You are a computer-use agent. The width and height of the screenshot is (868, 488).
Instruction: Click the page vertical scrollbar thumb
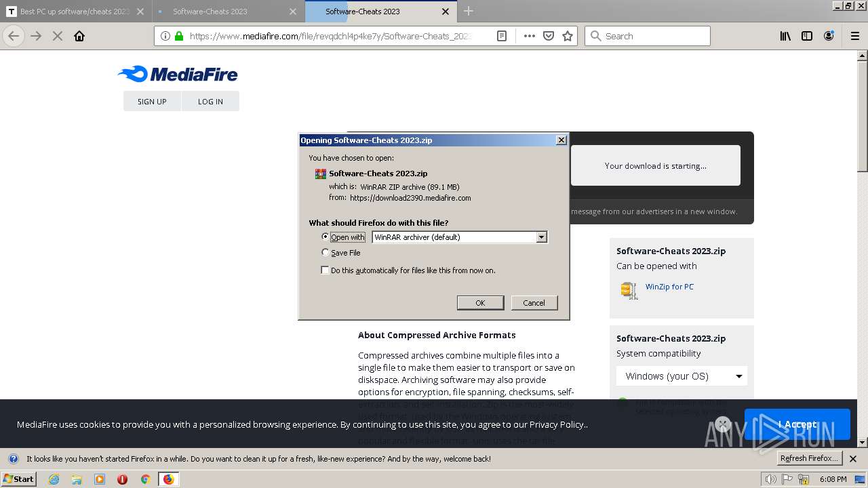click(x=863, y=115)
